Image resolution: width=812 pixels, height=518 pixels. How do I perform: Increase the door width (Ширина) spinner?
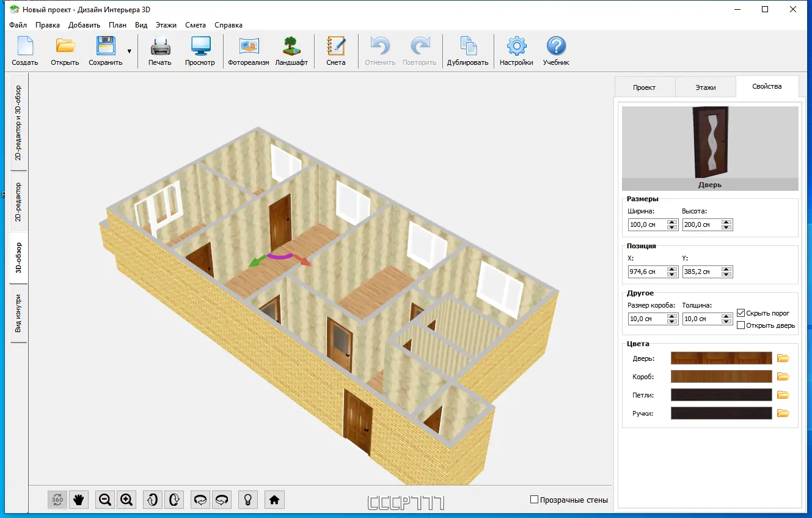pyautogui.click(x=672, y=222)
